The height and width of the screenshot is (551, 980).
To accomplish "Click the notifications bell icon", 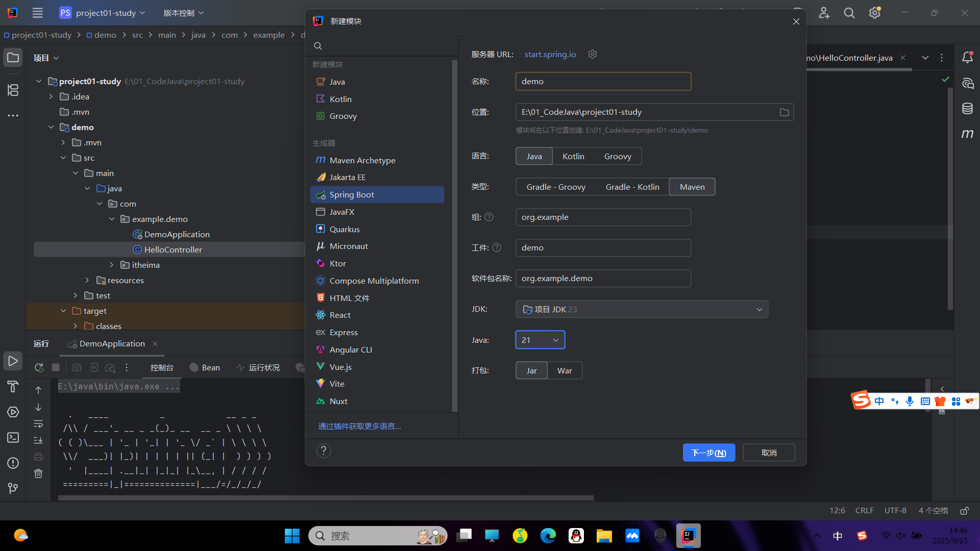I will pos(967,58).
